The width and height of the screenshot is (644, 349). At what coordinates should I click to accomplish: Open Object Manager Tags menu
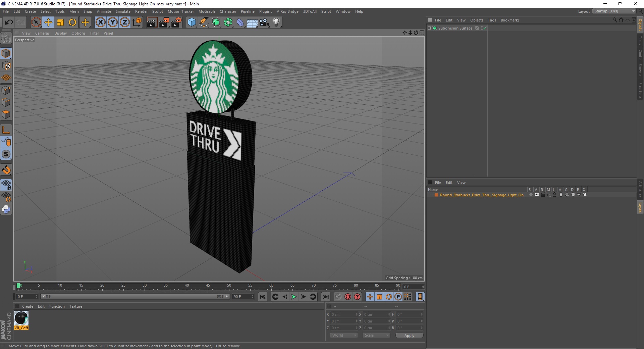pos(492,20)
